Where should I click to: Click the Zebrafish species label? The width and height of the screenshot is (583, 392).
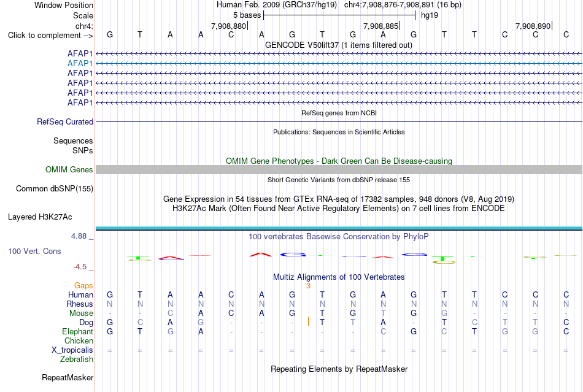[77, 359]
